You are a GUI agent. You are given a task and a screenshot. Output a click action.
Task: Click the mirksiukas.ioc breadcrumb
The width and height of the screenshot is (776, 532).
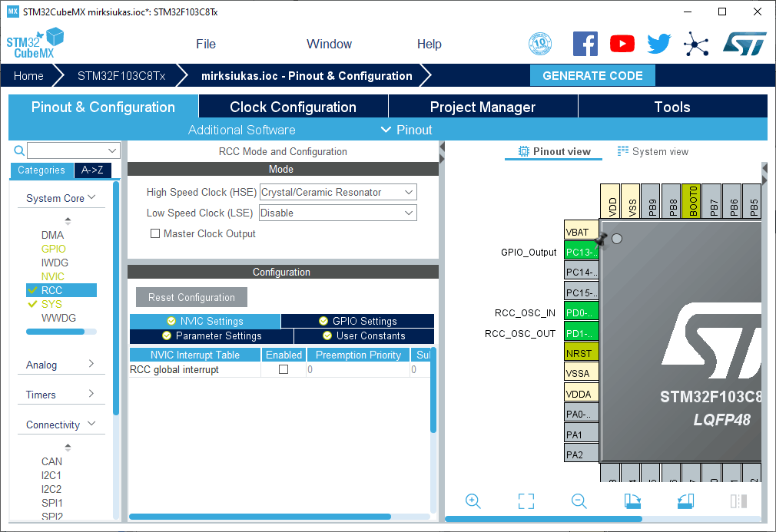(307, 76)
